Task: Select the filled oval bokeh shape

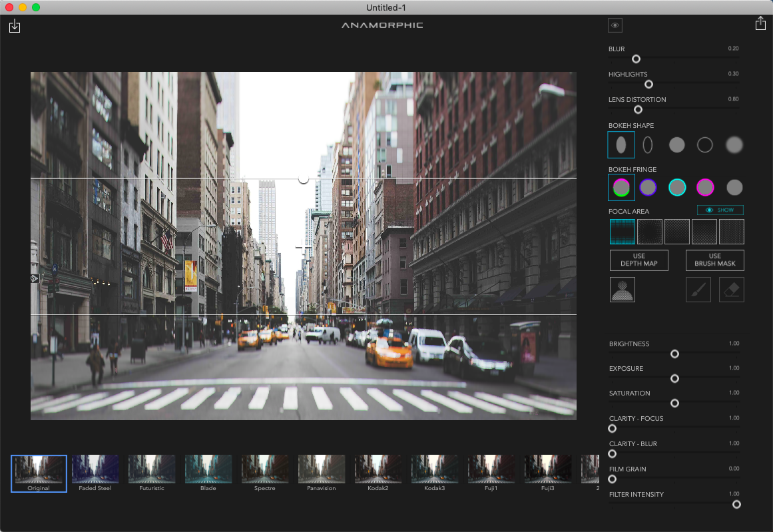Action: click(x=621, y=144)
